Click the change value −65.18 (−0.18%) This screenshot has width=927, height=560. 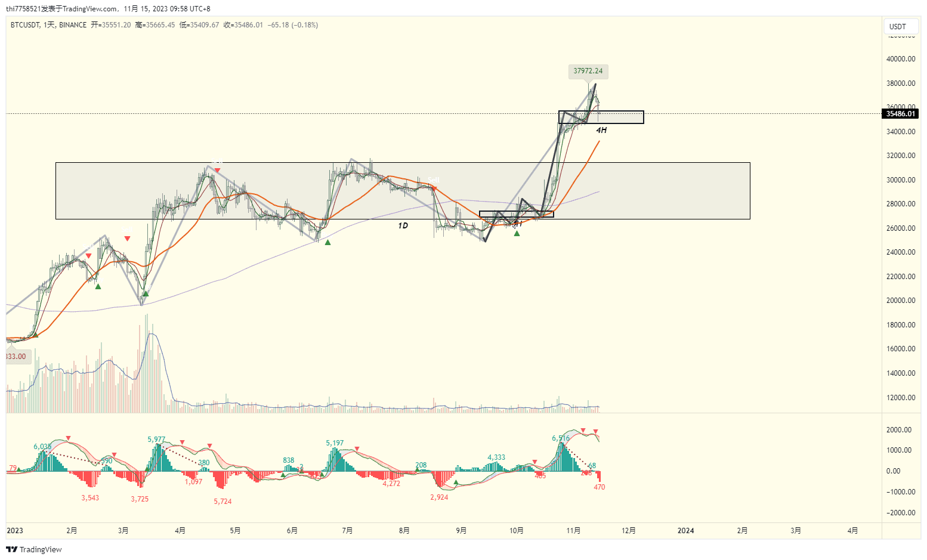pyautogui.click(x=293, y=25)
